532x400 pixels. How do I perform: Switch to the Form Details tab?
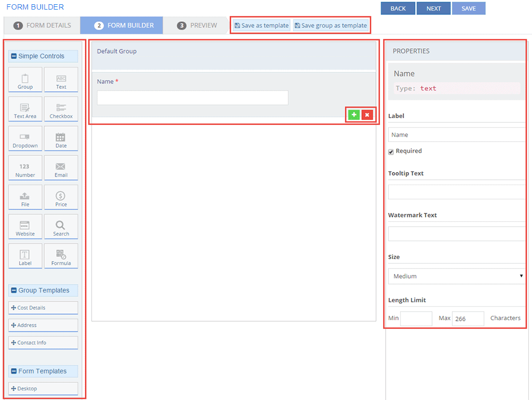tap(42, 26)
